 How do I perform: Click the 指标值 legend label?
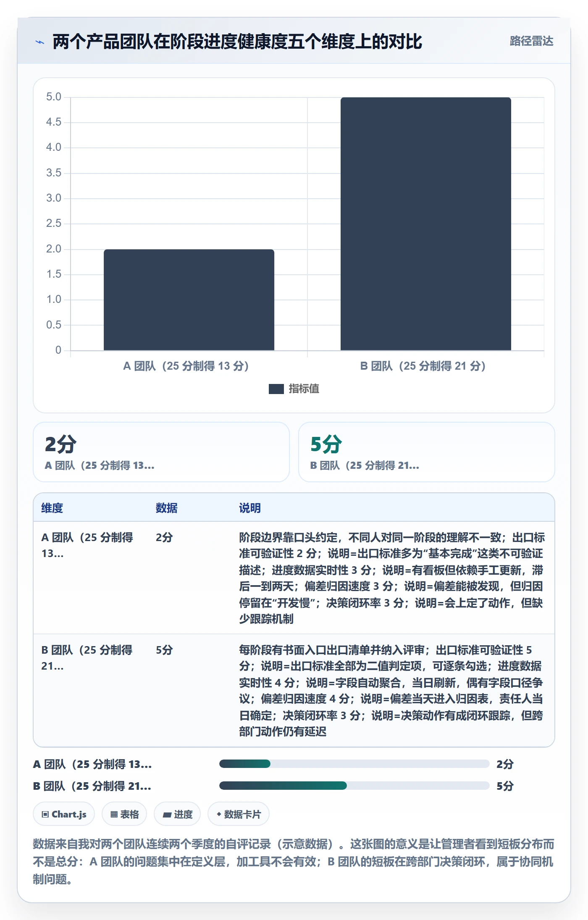pos(304,389)
